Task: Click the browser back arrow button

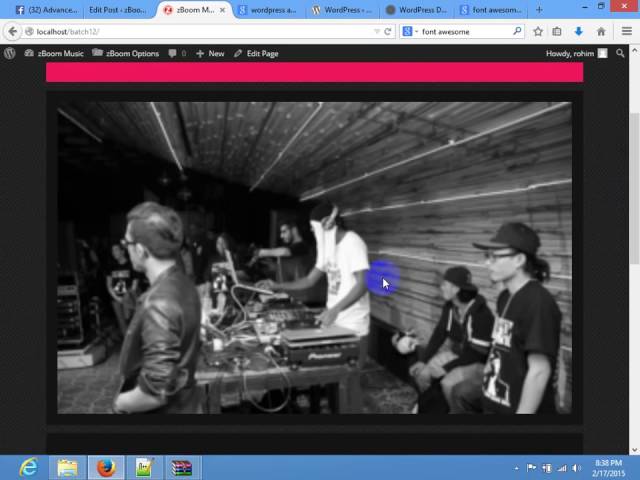Action: click(x=13, y=31)
